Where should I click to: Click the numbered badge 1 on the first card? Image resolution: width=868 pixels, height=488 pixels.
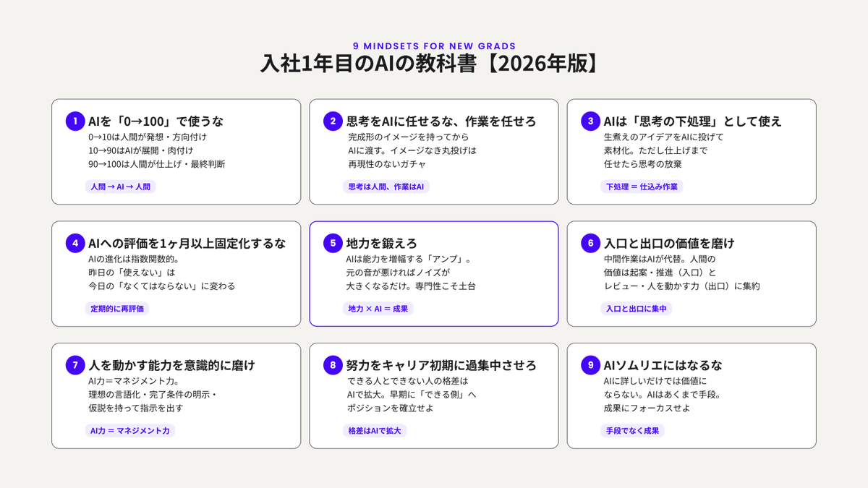coord(74,121)
